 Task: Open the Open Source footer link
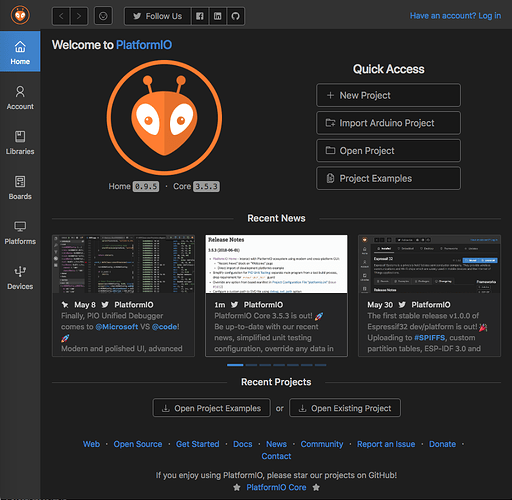point(138,444)
